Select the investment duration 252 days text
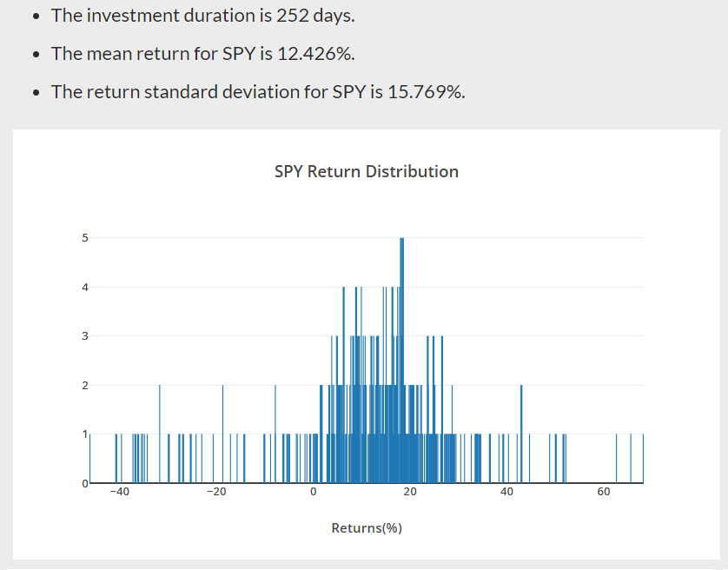Viewport: 728px width, 570px height. [x=203, y=16]
